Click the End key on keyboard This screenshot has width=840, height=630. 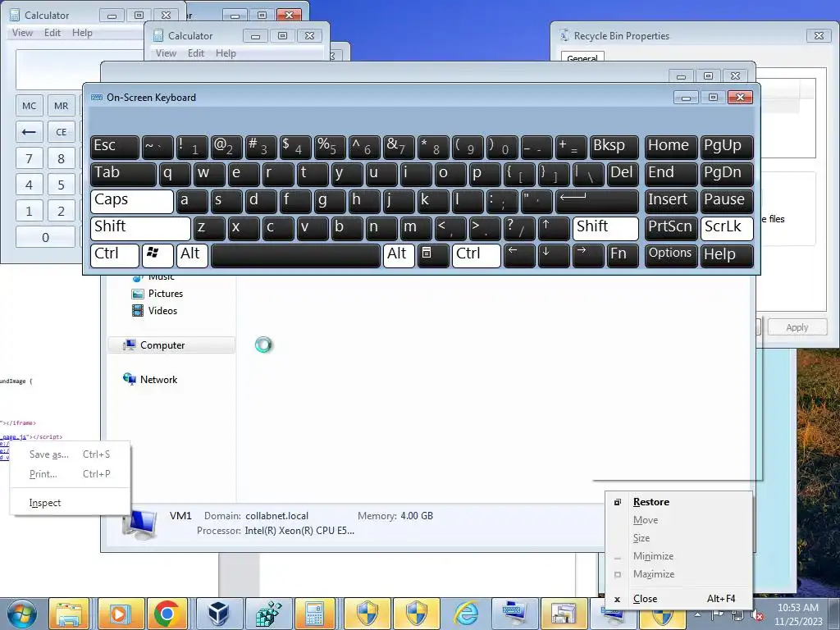coord(671,174)
